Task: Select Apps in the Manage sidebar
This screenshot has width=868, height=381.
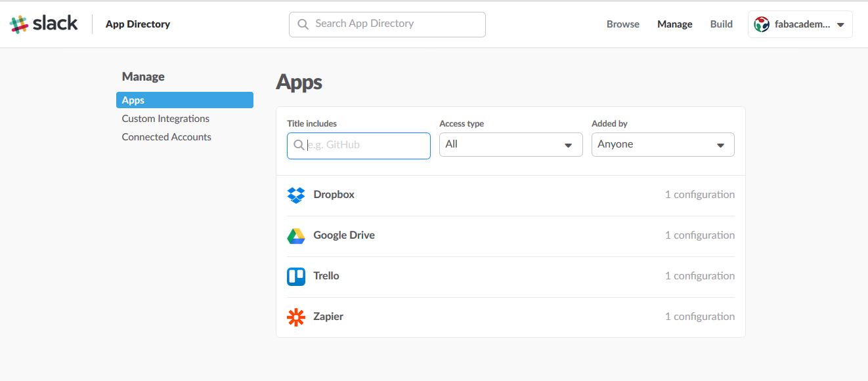Action: 184,100
